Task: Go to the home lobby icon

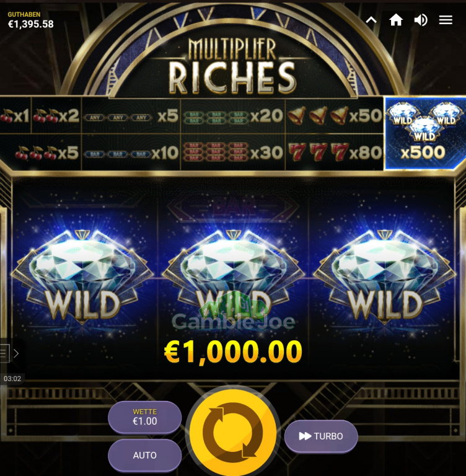Action: 396,20
